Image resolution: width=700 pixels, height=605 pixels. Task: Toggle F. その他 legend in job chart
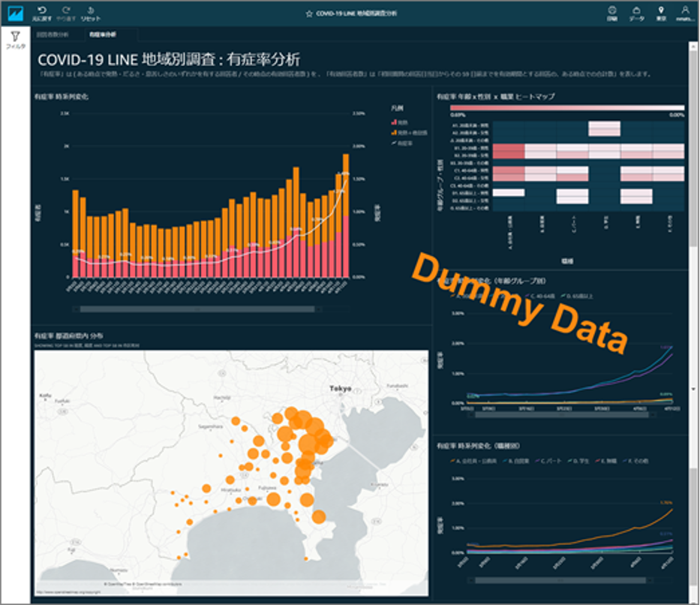click(x=635, y=461)
